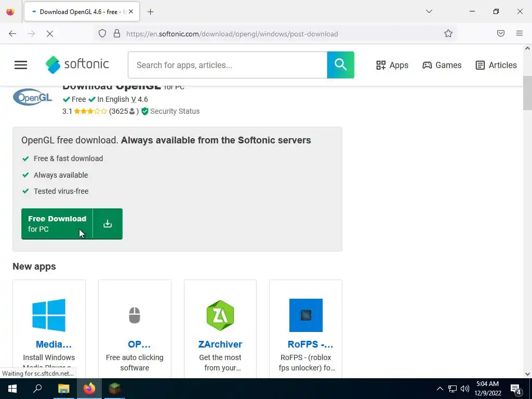Viewport: 532px width, 399px height.
Task: Click the ZArchiver title link
Action: pos(220,344)
